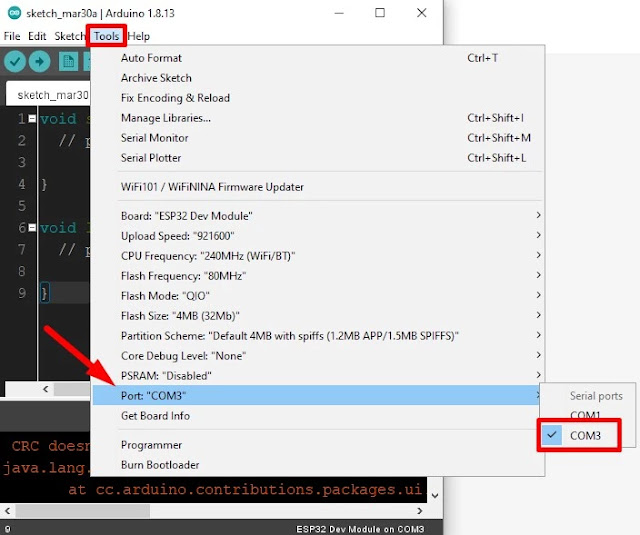Image resolution: width=640 pixels, height=535 pixels.
Task: Open the Sketch menu
Action: point(69,36)
